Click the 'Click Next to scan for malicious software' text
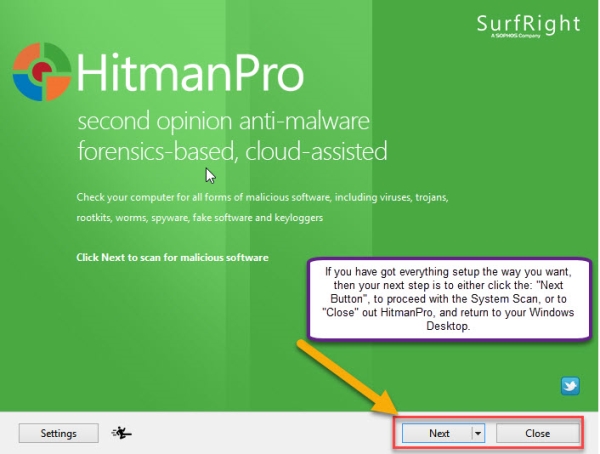 pyautogui.click(x=172, y=257)
